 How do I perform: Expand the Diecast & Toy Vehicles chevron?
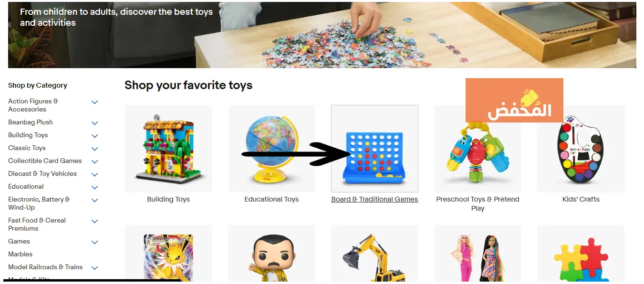pyautogui.click(x=95, y=174)
